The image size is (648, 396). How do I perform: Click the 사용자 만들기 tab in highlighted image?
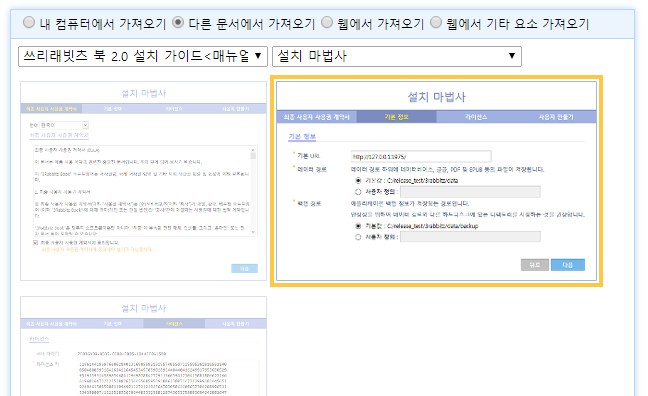click(x=556, y=117)
